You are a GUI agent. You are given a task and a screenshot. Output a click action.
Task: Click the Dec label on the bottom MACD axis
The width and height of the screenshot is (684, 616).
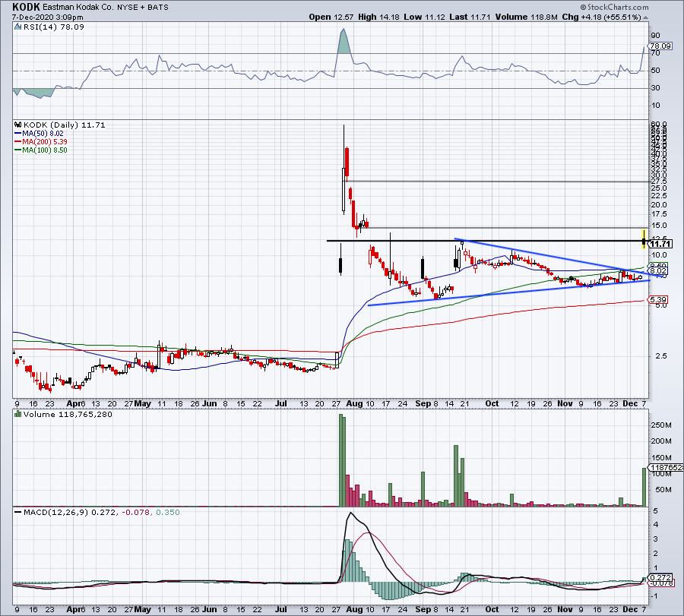coord(630,609)
